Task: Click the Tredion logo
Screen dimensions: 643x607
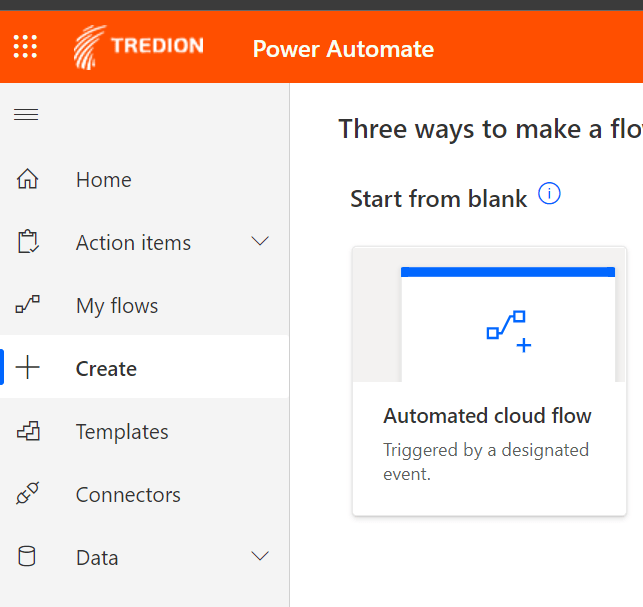Action: [138, 47]
